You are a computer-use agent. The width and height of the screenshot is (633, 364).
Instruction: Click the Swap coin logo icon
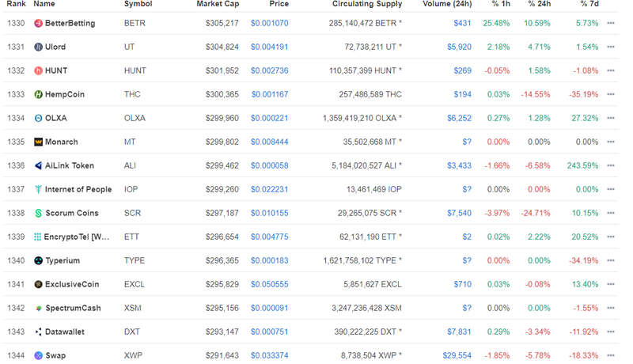click(x=38, y=355)
